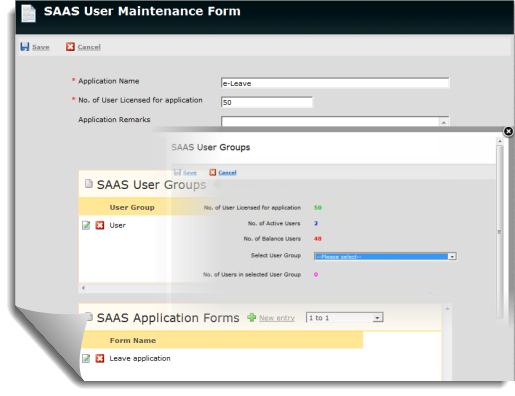This screenshot has height=396, width=515.
Task: Click the popup vertical scrollbar
Action: tap(499, 232)
